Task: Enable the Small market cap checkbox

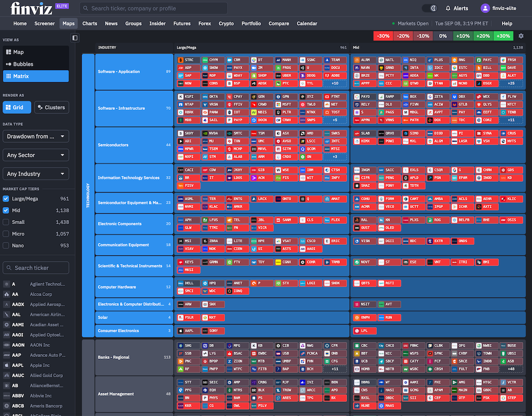Action: pos(6,222)
